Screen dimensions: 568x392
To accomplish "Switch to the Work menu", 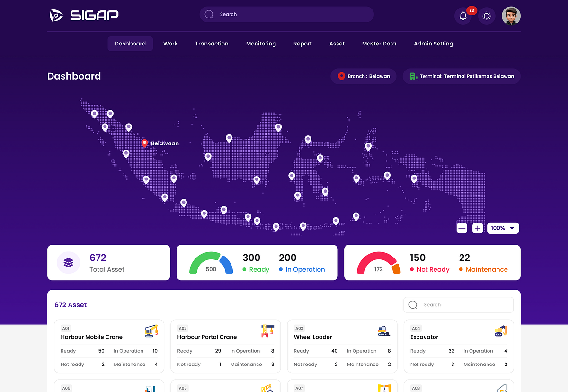I will (170, 44).
